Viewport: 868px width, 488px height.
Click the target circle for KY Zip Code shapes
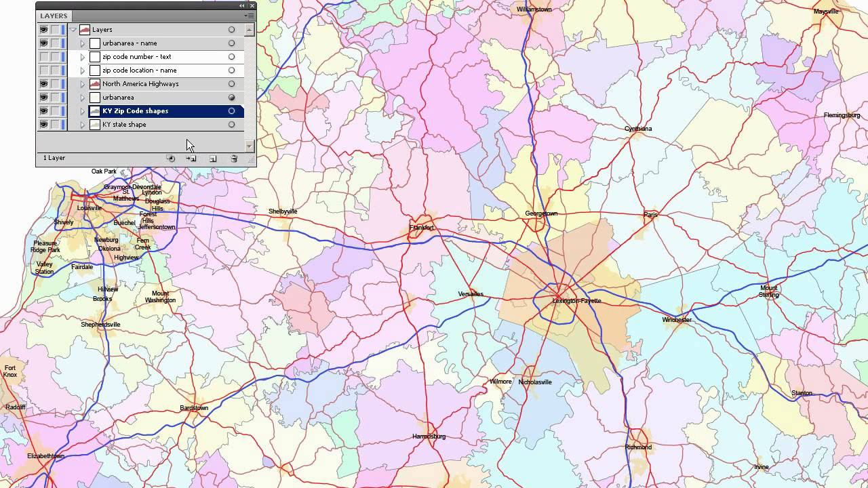point(231,111)
